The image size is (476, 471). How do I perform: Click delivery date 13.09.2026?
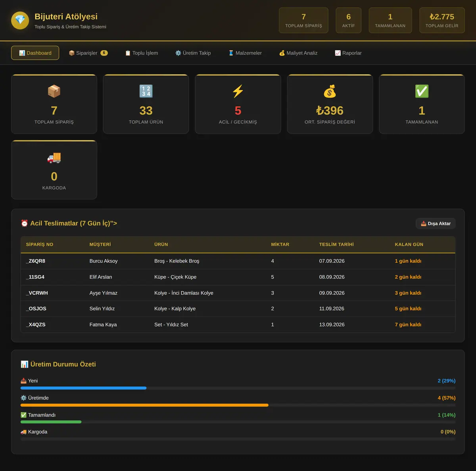[x=332, y=325]
